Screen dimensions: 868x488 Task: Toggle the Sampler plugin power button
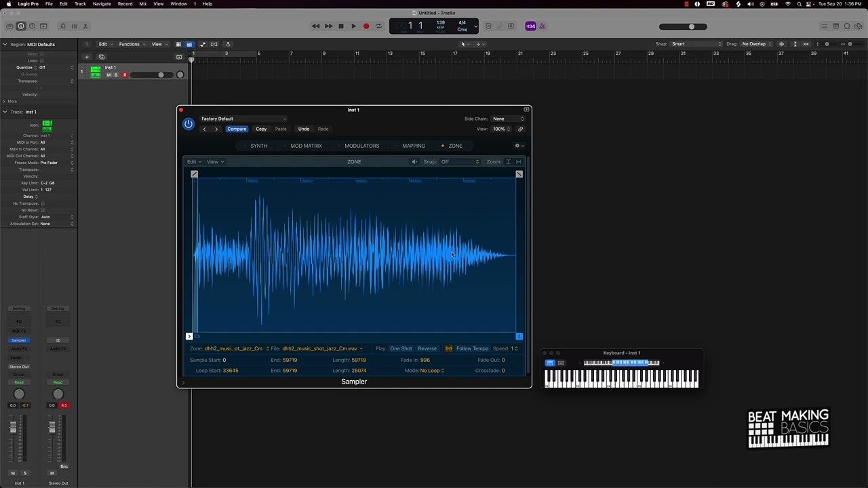pos(189,124)
